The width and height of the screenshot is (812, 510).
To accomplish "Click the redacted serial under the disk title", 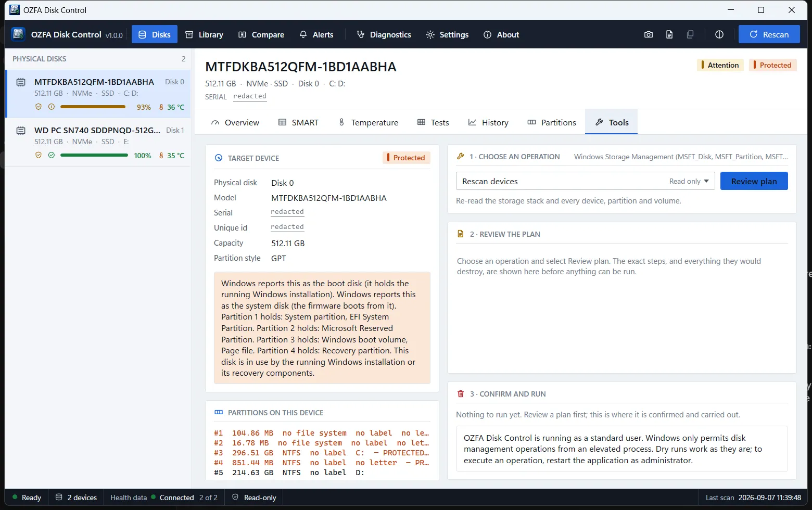I will (250, 96).
